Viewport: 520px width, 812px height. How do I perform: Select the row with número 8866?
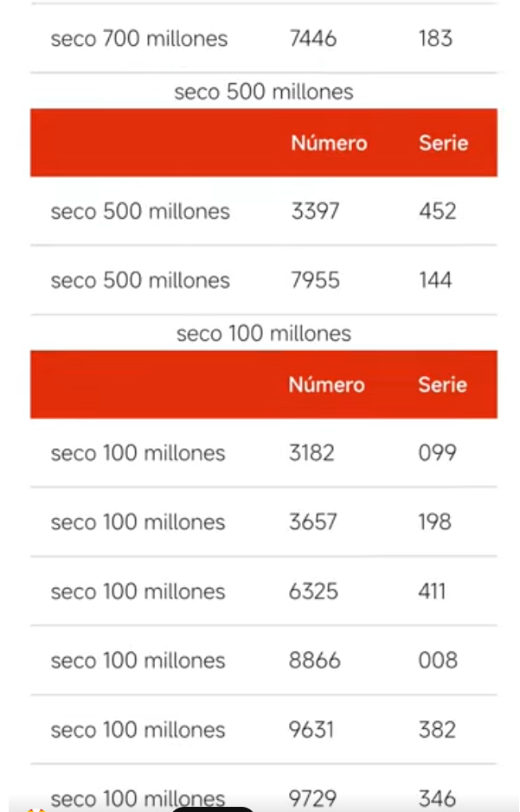coord(264,661)
